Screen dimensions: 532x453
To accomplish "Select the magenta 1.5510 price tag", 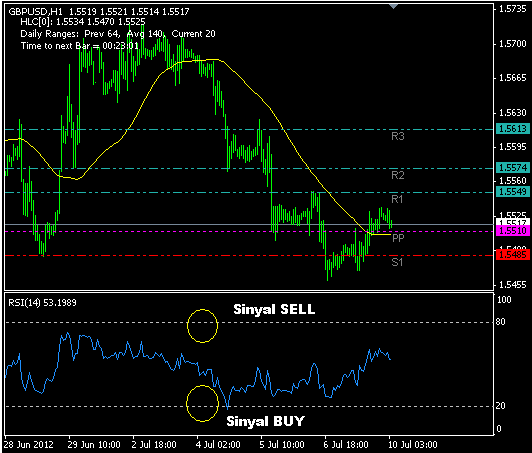I will click(x=513, y=231).
